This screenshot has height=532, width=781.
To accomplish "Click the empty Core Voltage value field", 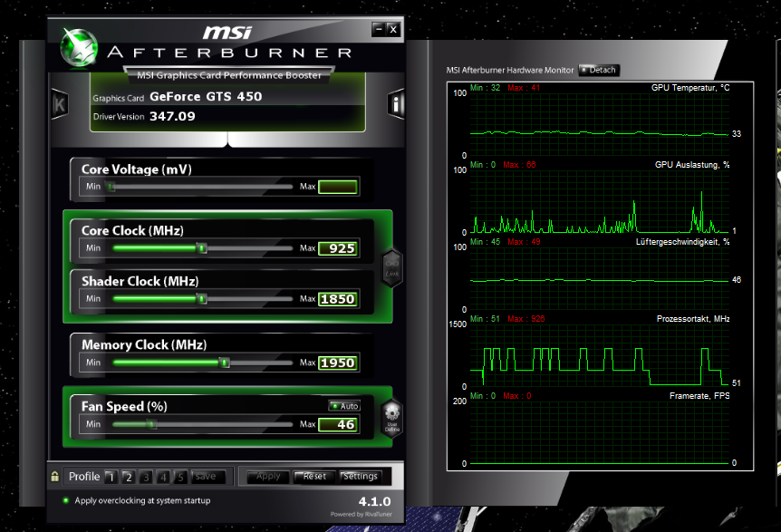I will (338, 187).
